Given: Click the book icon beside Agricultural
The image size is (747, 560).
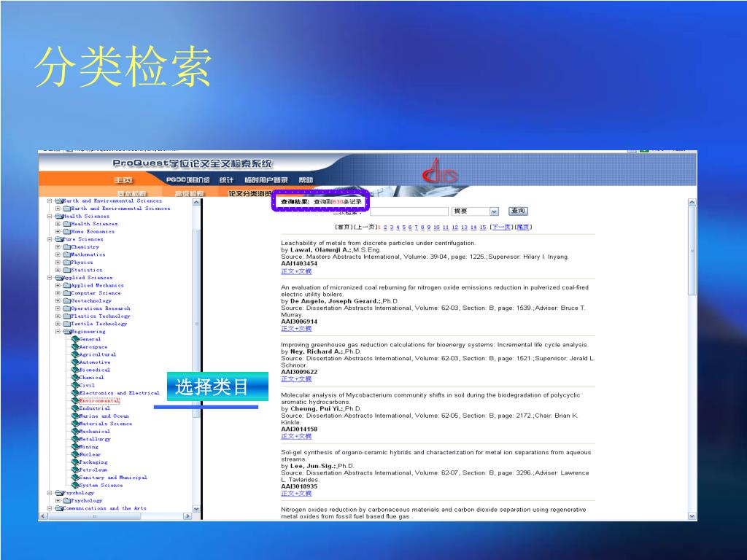Looking at the screenshot, I should pos(75,354).
